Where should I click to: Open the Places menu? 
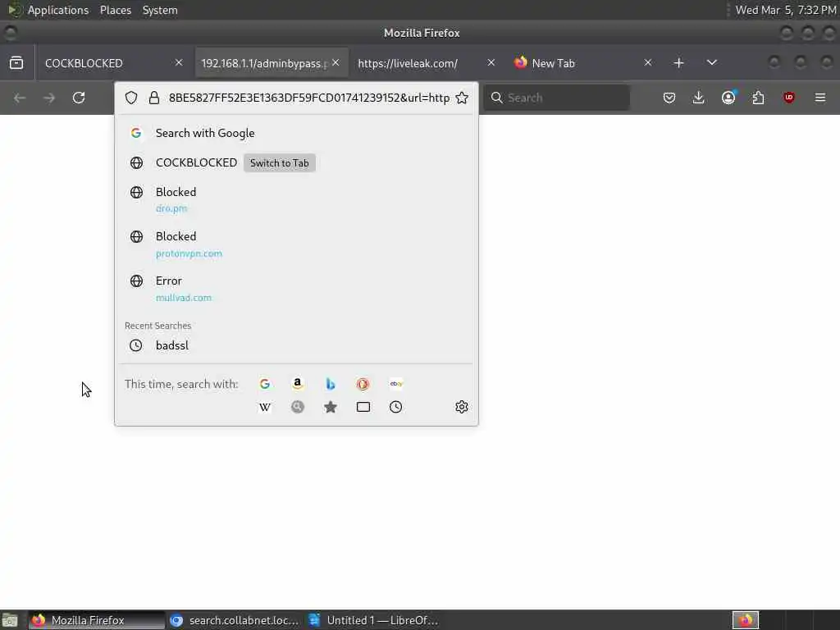pyautogui.click(x=116, y=10)
